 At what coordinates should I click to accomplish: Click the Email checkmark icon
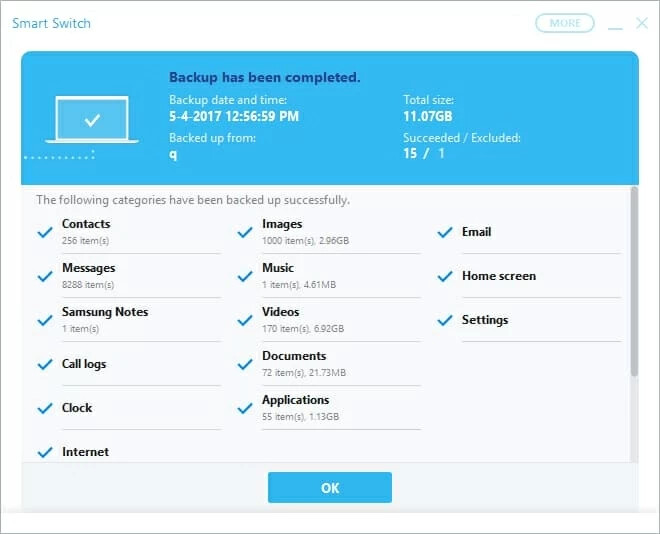(x=444, y=232)
